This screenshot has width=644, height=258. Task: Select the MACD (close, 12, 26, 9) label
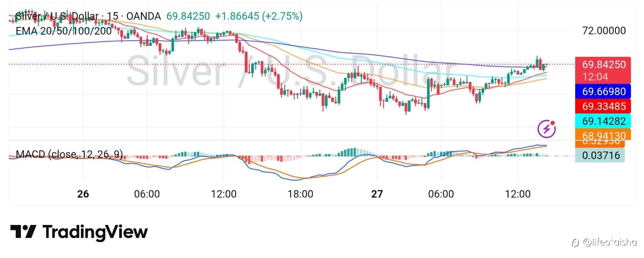(x=69, y=154)
